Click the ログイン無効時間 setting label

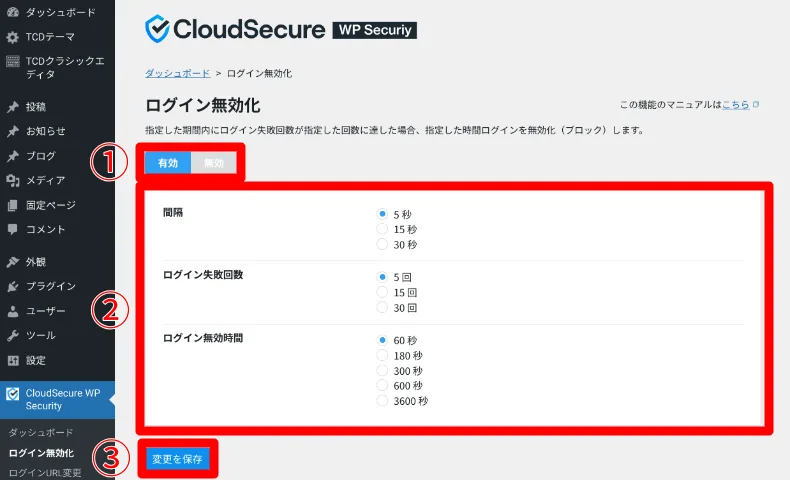pyautogui.click(x=203, y=338)
